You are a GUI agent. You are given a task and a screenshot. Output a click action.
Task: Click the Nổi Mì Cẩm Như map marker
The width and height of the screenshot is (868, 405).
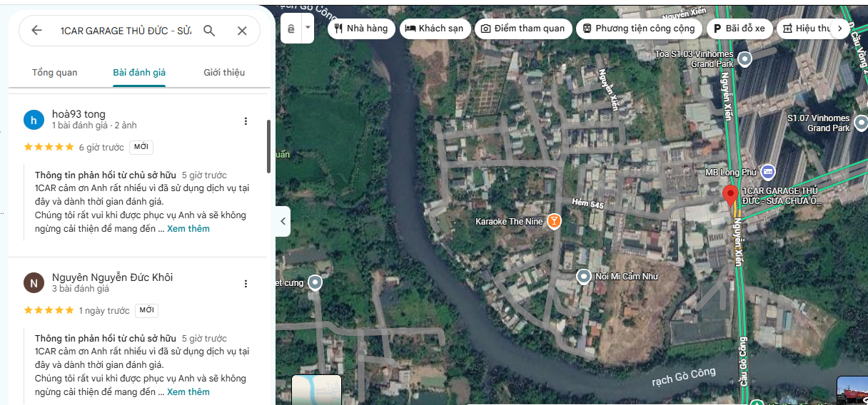point(584,276)
